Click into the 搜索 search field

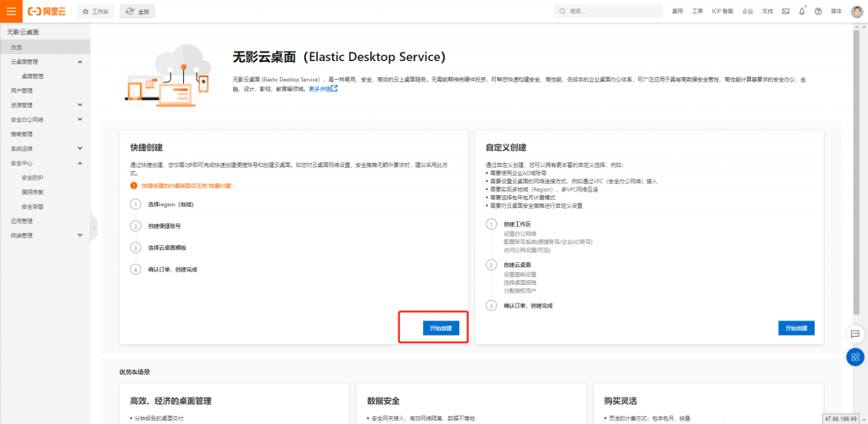608,11
